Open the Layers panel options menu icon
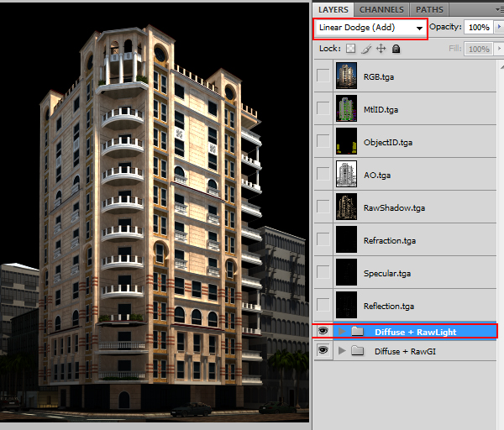The image size is (504, 430). tap(500, 9)
